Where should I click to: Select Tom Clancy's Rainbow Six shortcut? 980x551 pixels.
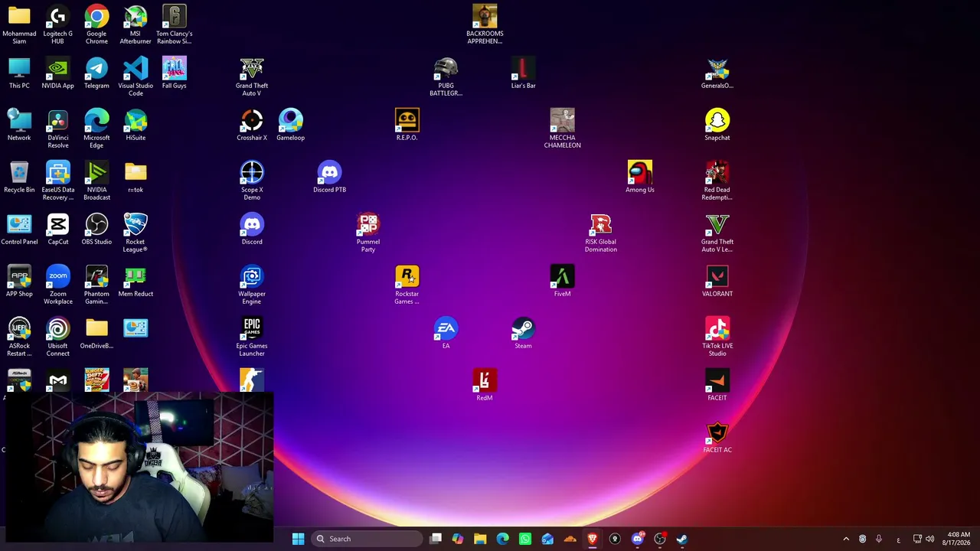(x=174, y=24)
